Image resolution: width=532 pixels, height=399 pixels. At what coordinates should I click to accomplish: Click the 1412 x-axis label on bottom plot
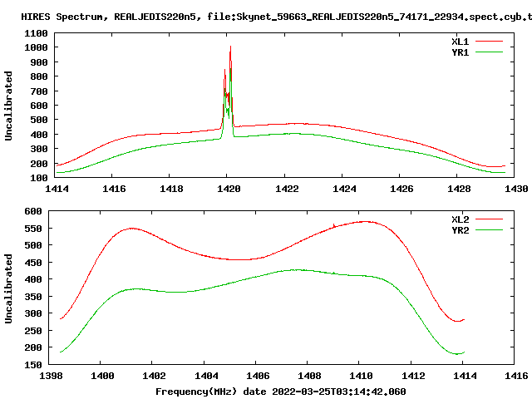point(413,376)
